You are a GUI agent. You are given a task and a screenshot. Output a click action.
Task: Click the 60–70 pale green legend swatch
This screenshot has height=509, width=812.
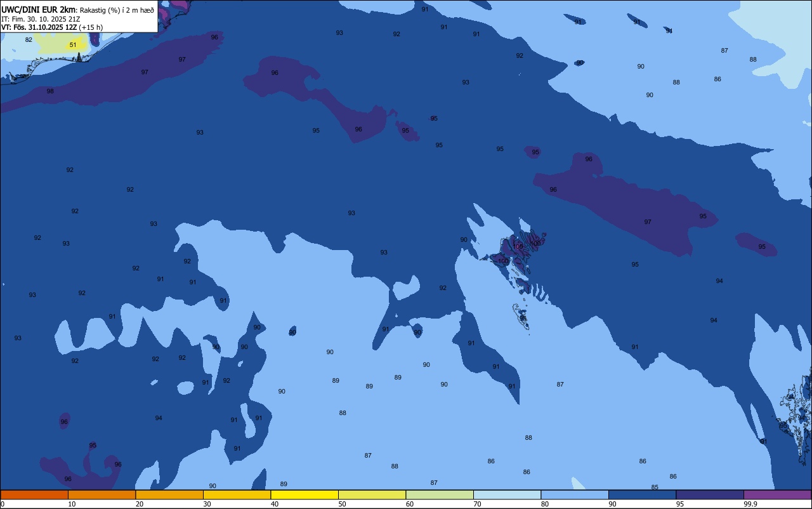coord(440,494)
